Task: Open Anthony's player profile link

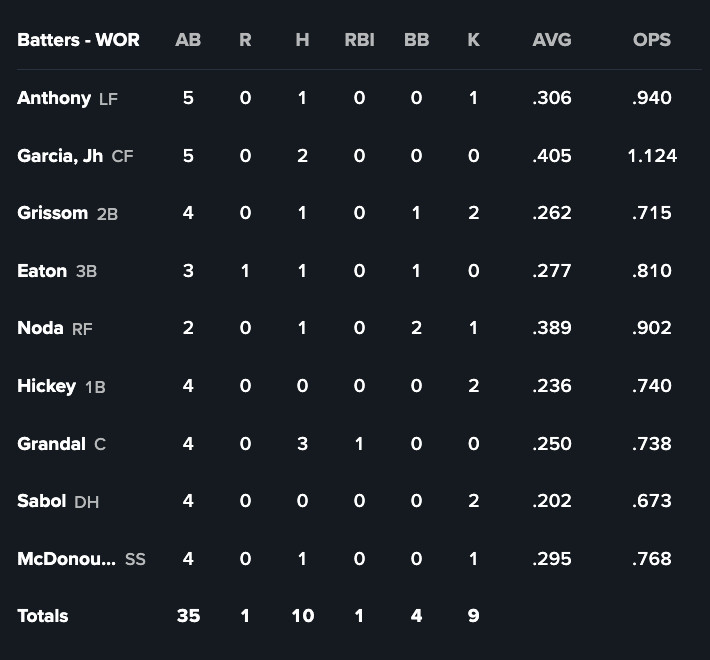Action: click(54, 98)
